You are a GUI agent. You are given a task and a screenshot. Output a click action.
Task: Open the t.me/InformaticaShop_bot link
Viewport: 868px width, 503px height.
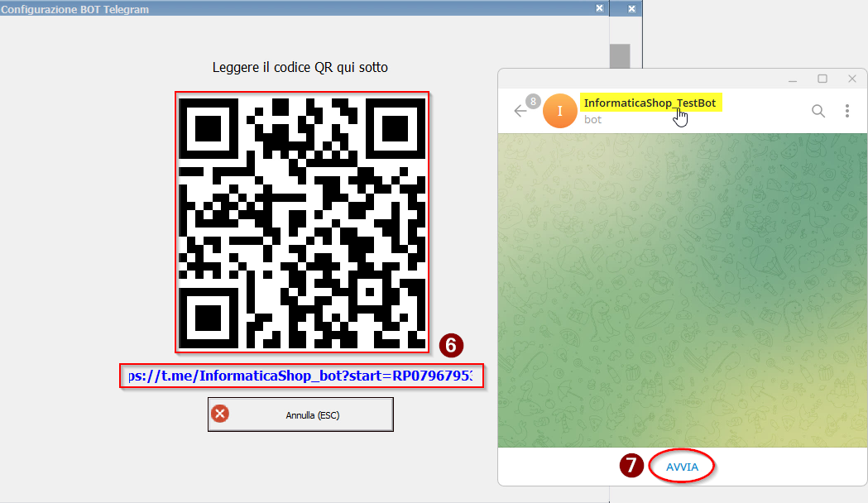(300, 376)
